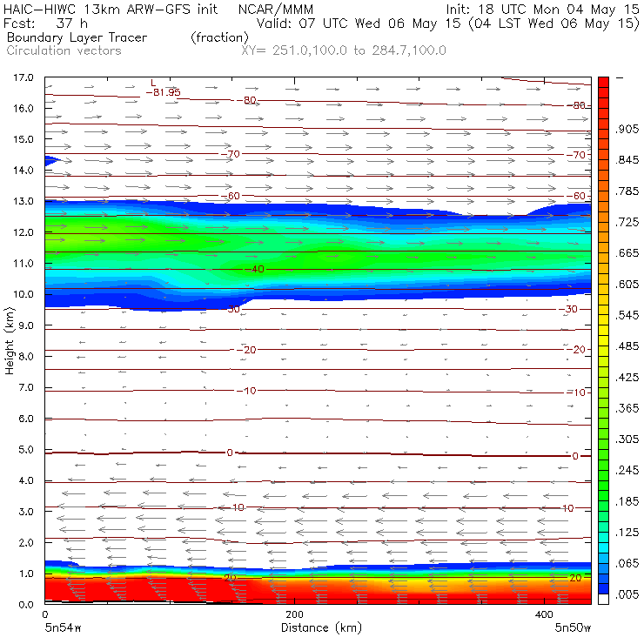This screenshot has height=644, width=644.
Task: Click the '5n54w' start coordinate label
Action: (x=63, y=628)
